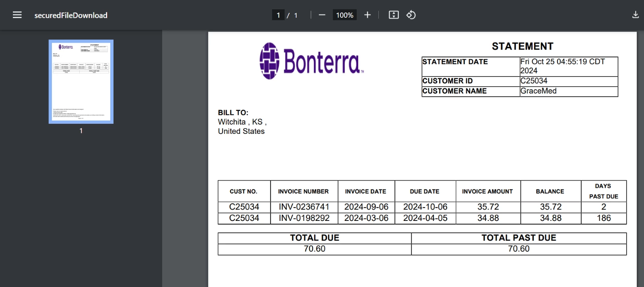Select page 1 thumbnail in sidebar
644x287 pixels.
tap(81, 81)
